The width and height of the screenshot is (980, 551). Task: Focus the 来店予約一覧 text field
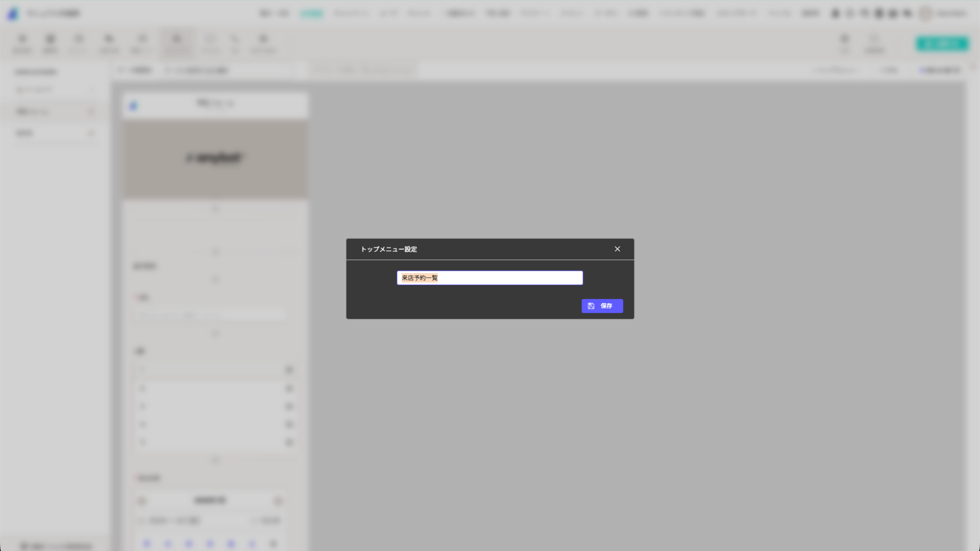[x=489, y=278]
